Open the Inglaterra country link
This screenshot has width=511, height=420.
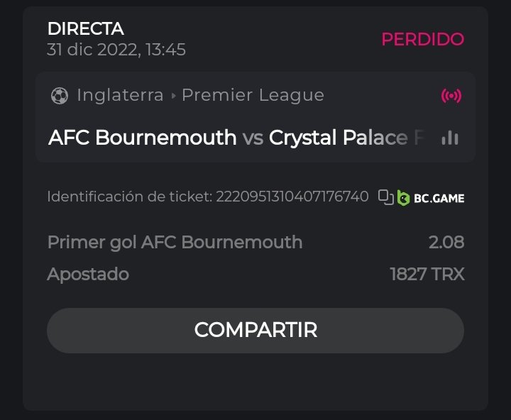[x=119, y=95]
